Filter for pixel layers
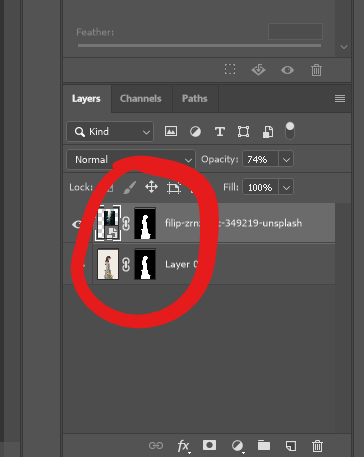This screenshot has width=364, height=457. [x=171, y=131]
